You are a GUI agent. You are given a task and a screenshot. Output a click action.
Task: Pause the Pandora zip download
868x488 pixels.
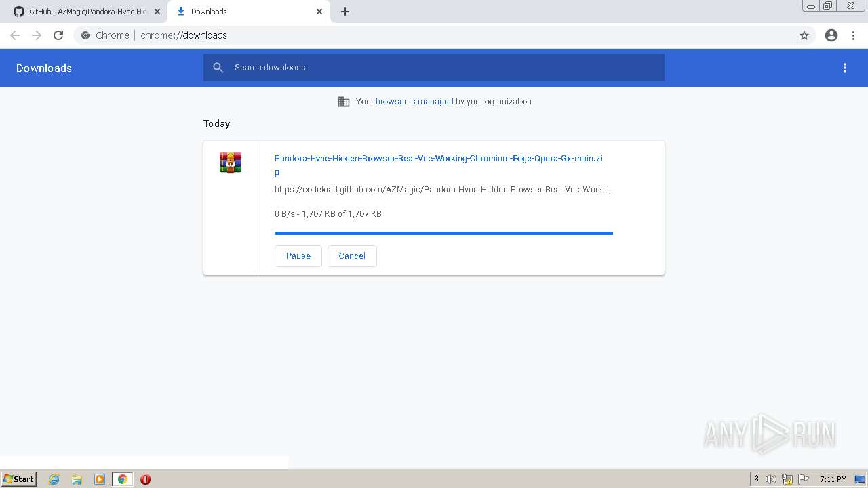click(298, 256)
